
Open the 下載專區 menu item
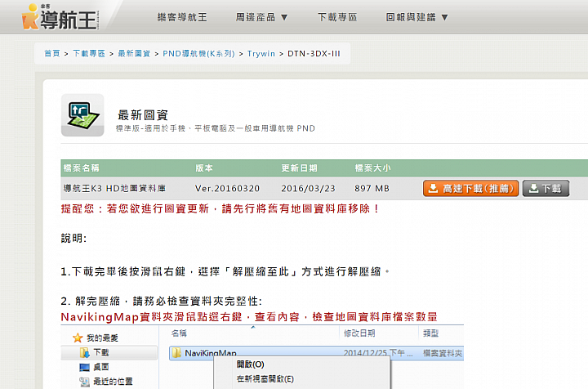pos(337,17)
